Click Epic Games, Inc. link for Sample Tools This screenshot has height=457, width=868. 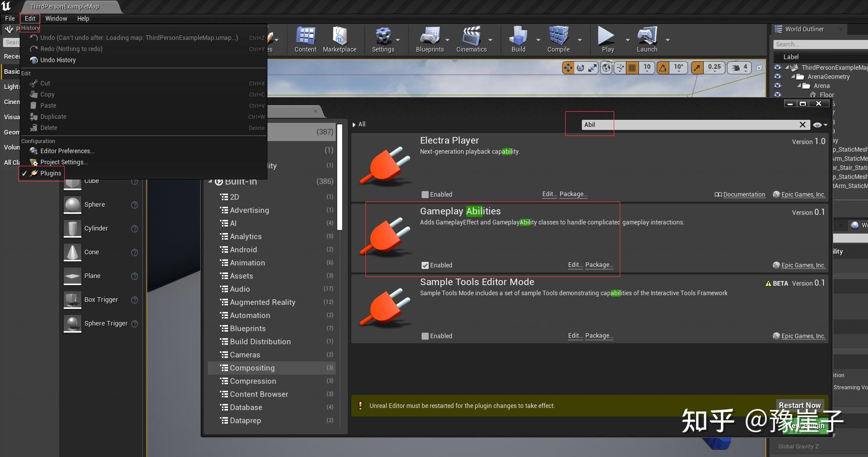803,336
